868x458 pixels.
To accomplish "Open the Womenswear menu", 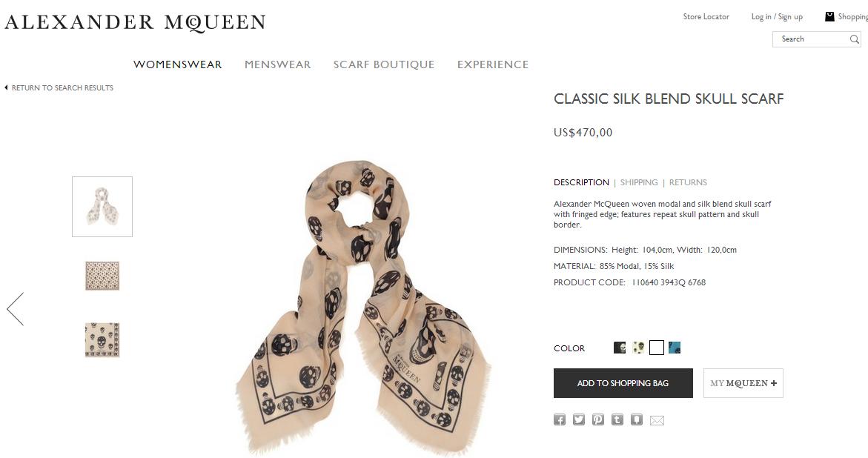I will 178,64.
